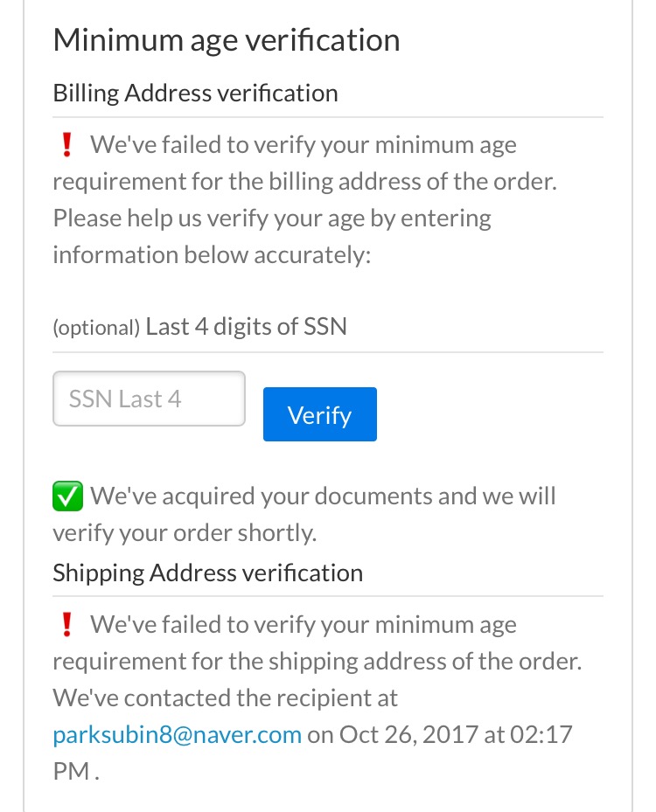
Task: Focus the SSN Last 4 input field
Action: click(x=149, y=399)
